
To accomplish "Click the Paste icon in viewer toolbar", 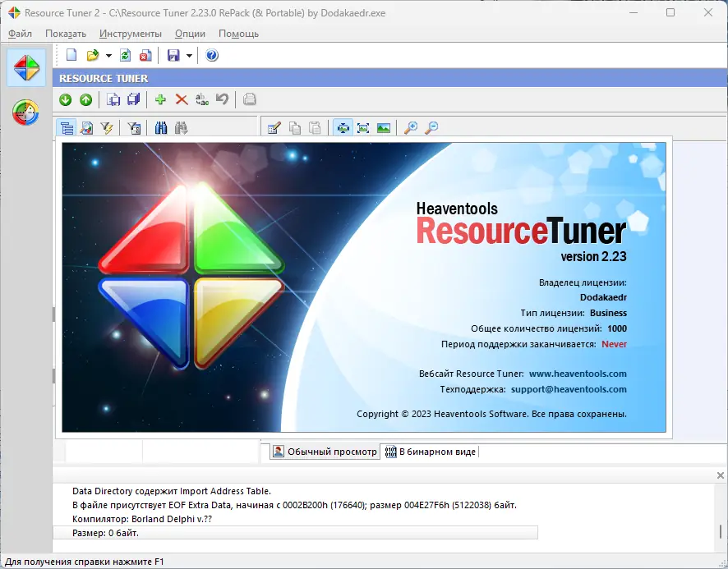I will click(315, 127).
